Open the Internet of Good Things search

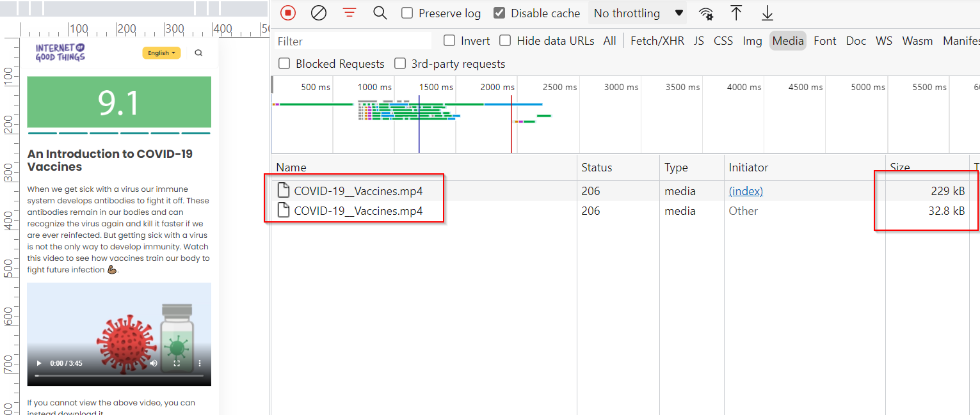click(198, 52)
